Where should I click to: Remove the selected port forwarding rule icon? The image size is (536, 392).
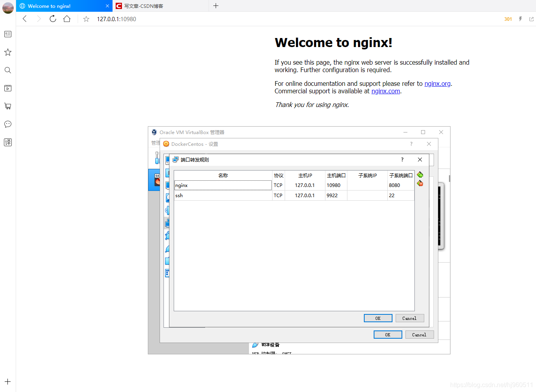point(420,183)
